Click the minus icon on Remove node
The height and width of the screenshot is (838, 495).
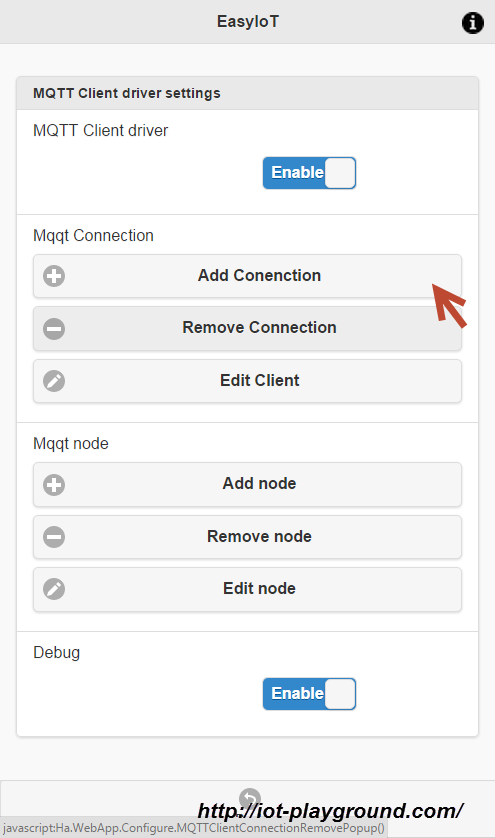pyautogui.click(x=54, y=537)
